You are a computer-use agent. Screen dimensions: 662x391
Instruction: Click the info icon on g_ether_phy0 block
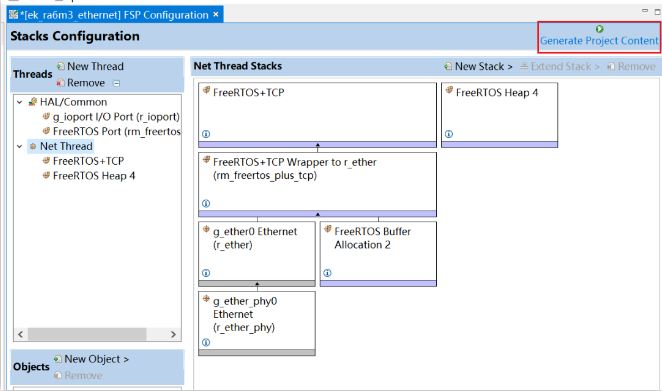click(206, 342)
